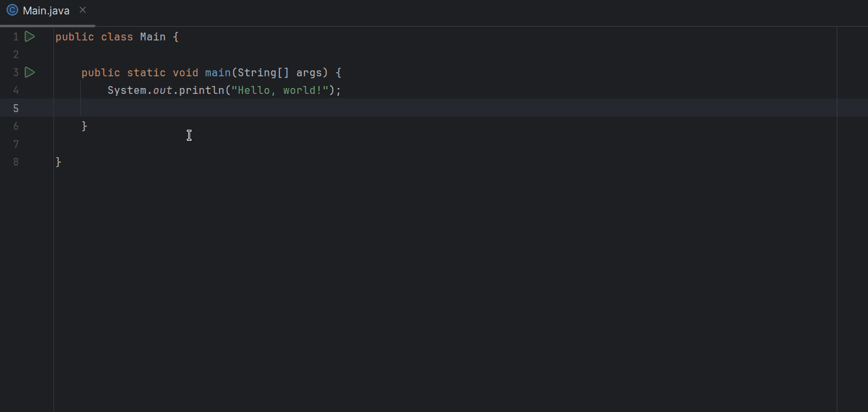Click line number 8 in the gutter
Viewport: 868px width, 412px height.
[16, 162]
